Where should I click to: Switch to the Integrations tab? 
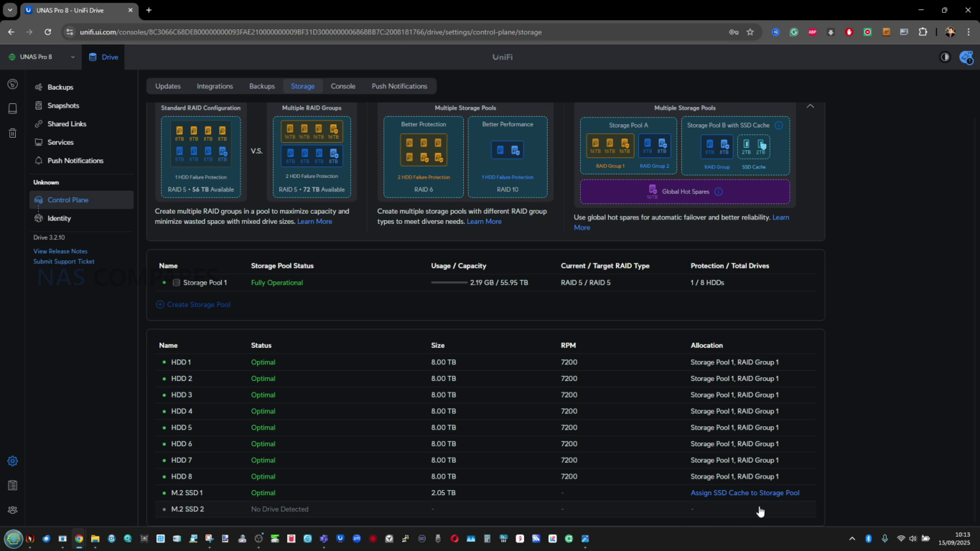[x=215, y=86]
